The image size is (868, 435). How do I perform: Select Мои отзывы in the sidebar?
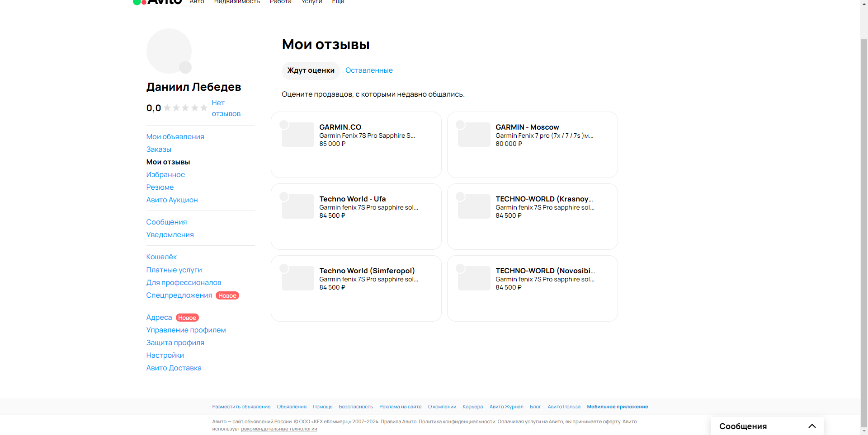(168, 162)
